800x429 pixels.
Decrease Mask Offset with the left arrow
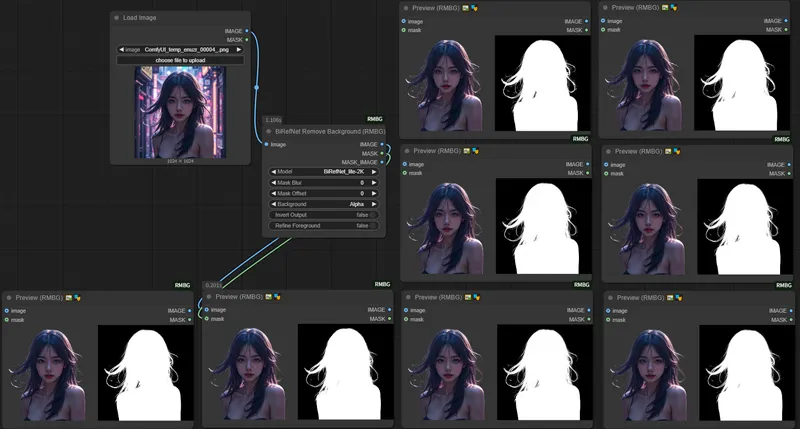tap(274, 194)
